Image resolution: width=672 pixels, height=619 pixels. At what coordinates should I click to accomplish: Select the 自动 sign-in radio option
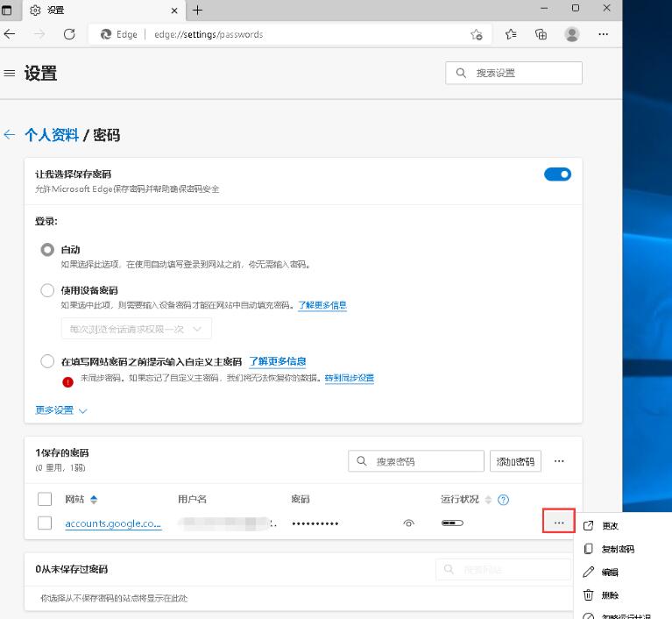(x=47, y=250)
